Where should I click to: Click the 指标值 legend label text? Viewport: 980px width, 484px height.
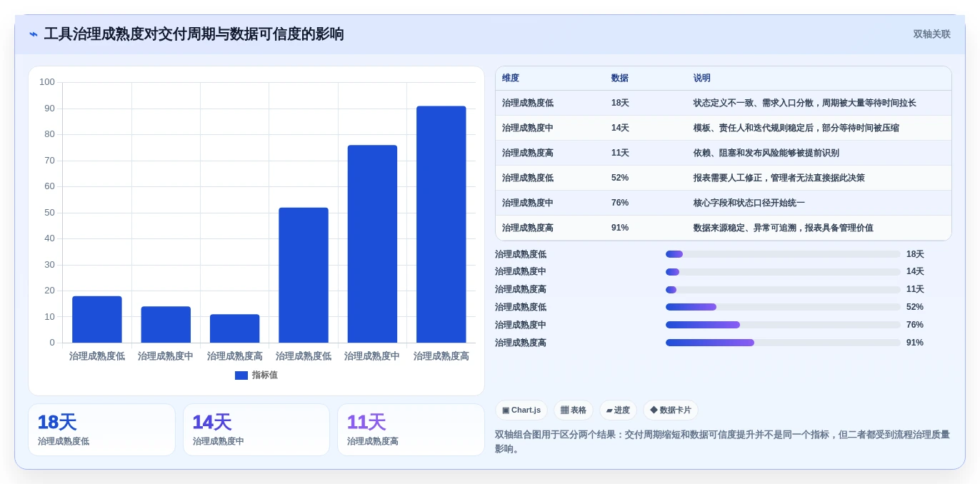[265, 375]
